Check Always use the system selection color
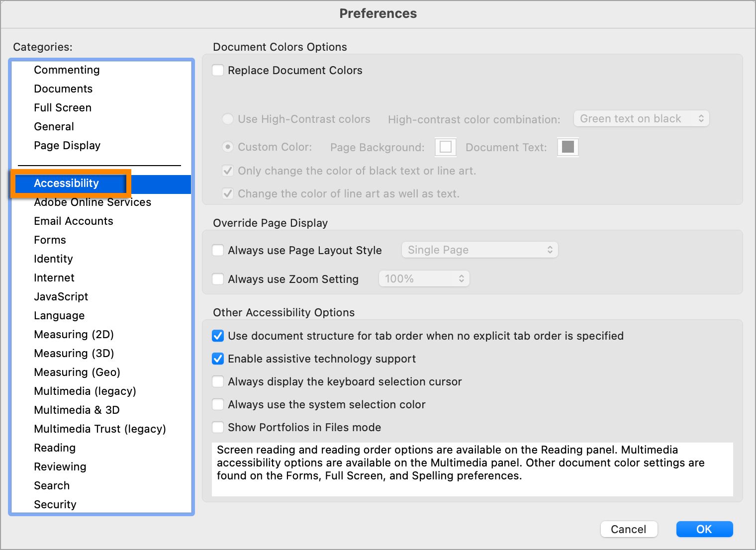Image resolution: width=756 pixels, height=550 pixels. tap(218, 404)
